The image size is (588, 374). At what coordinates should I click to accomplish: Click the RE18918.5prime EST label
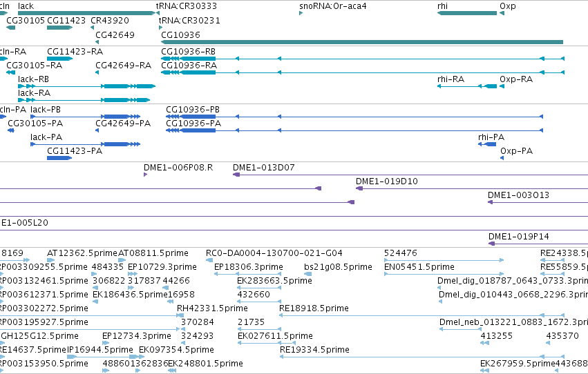coord(314,308)
